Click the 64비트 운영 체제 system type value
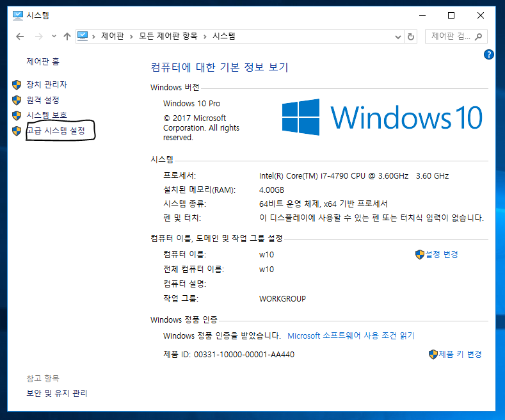505x420 pixels. 323,204
